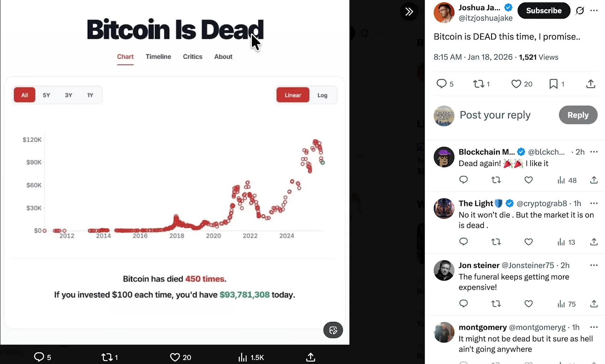The image size is (605, 364).
Task: Share the main post via upload icon
Action: pos(591,84)
